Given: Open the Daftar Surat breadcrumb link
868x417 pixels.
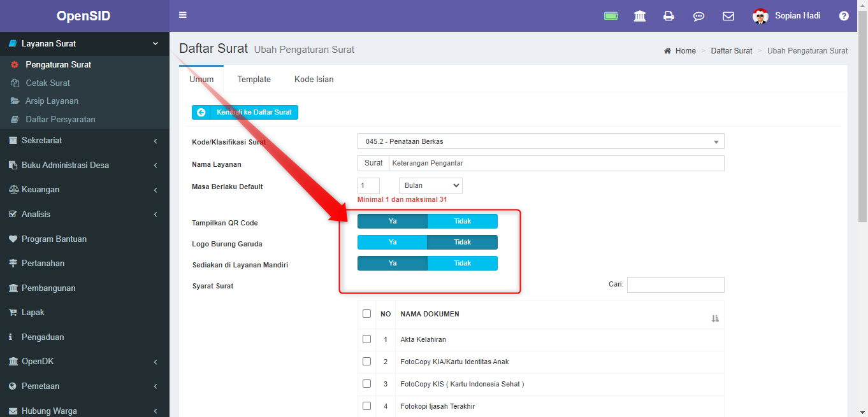Looking at the screenshot, I should coord(731,50).
